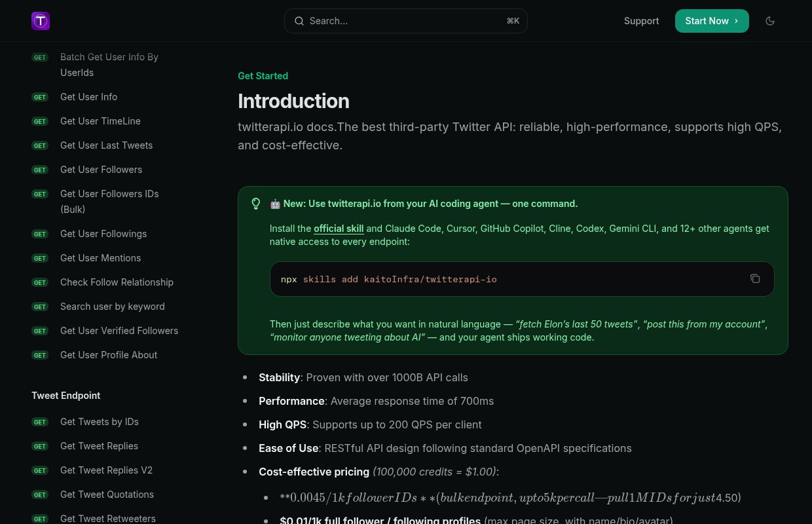This screenshot has width=812, height=524.
Task: Open Get User Profile About endpoint
Action: point(109,355)
